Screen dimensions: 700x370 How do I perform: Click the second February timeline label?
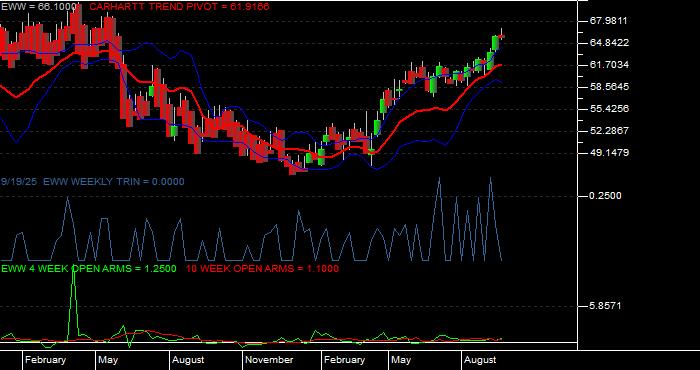click(x=344, y=360)
